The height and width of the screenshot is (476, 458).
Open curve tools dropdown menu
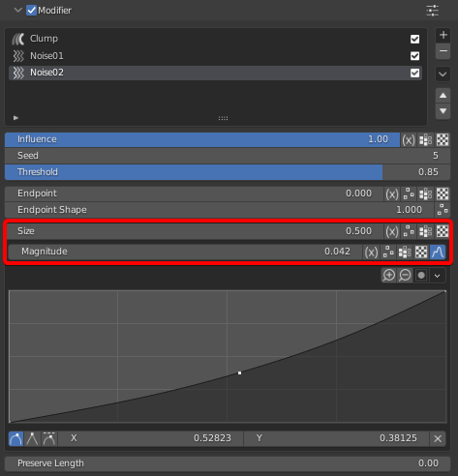click(x=438, y=276)
